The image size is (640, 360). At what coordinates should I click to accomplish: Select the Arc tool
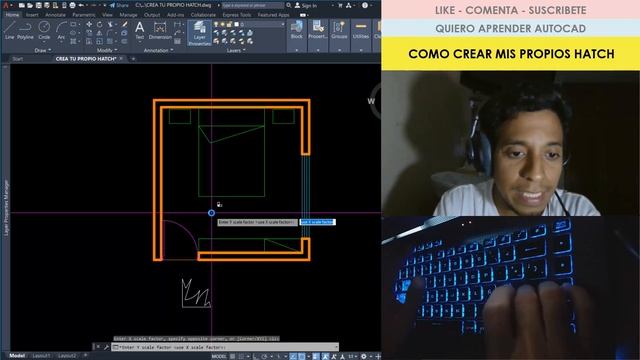[x=61, y=30]
